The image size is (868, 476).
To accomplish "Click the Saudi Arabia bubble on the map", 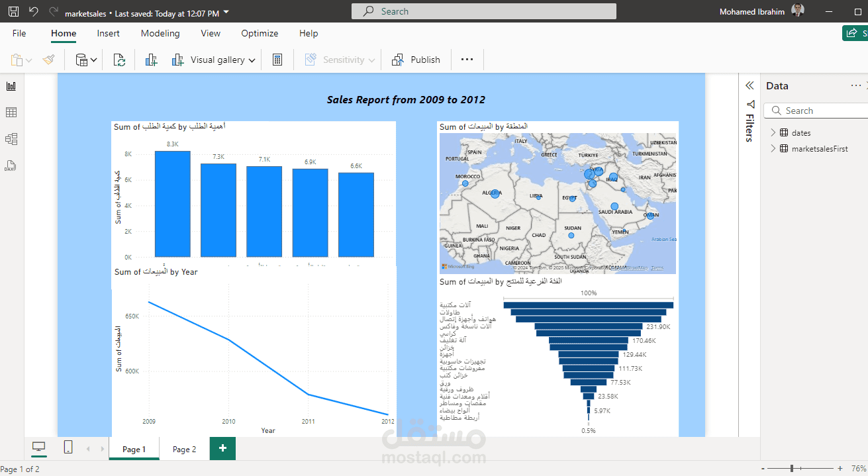I will [614, 207].
